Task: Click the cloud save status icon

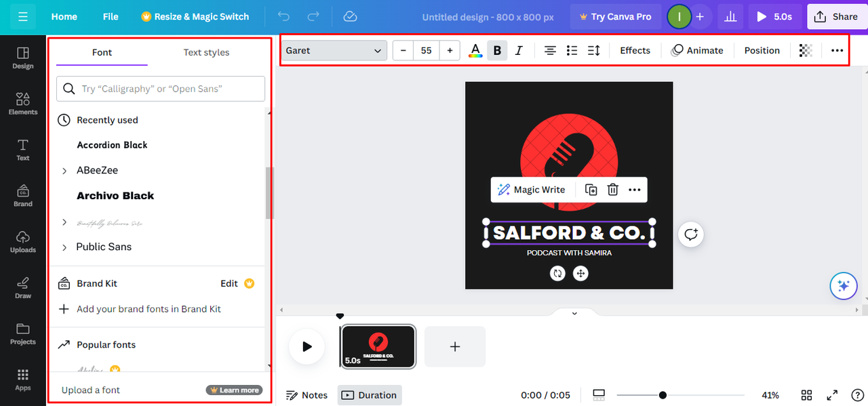Action: 350,16
